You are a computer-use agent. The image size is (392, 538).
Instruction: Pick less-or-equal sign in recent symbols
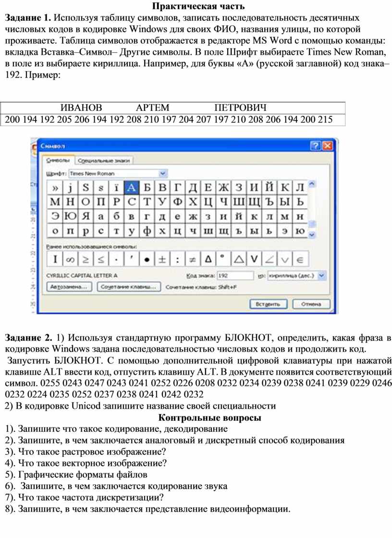(x=101, y=259)
